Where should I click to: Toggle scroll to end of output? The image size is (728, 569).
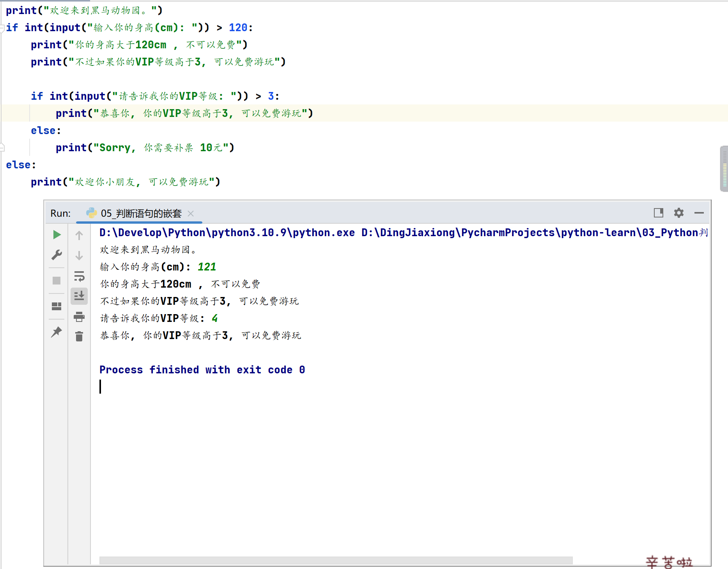pos(79,296)
